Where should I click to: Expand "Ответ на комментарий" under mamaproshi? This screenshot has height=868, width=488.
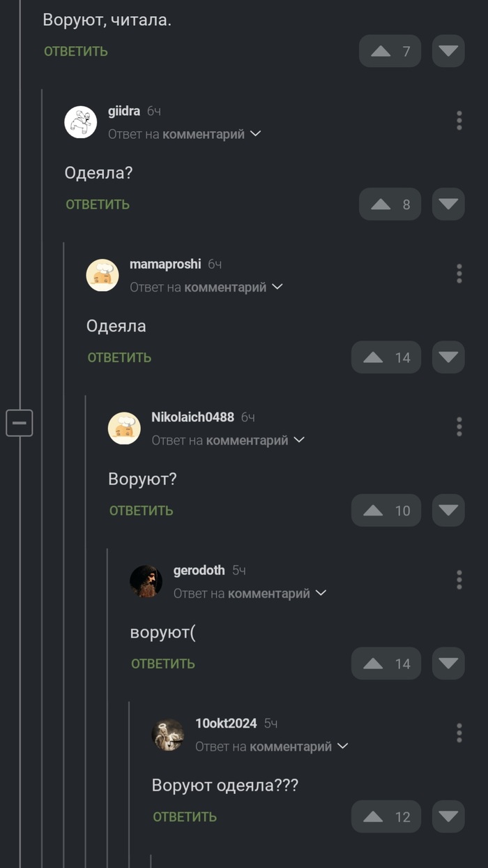[206, 287]
